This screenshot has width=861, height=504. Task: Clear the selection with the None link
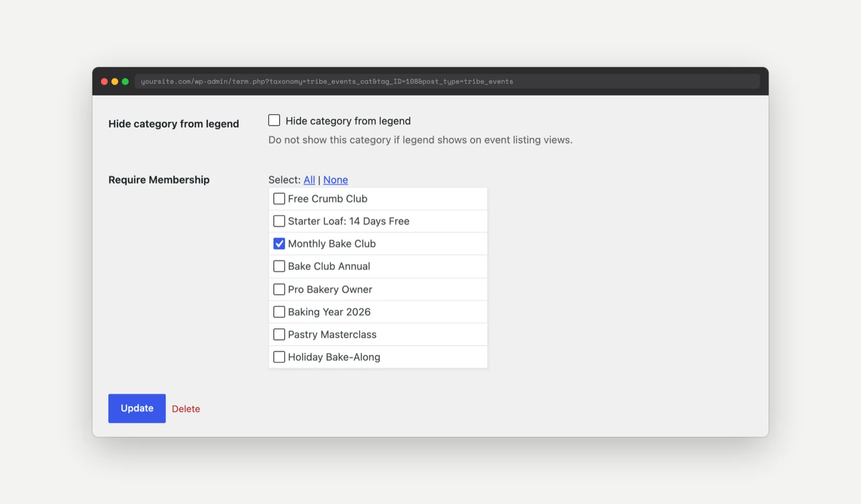[335, 180]
